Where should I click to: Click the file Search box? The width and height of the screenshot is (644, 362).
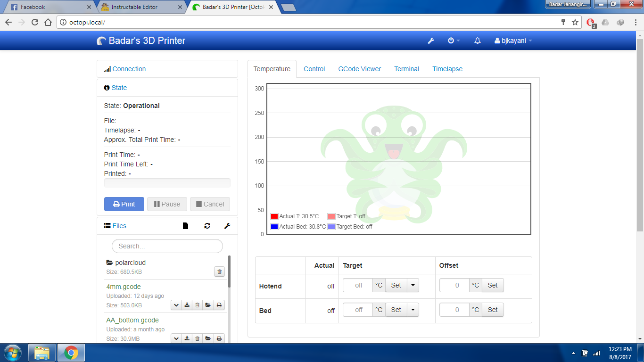tap(167, 246)
